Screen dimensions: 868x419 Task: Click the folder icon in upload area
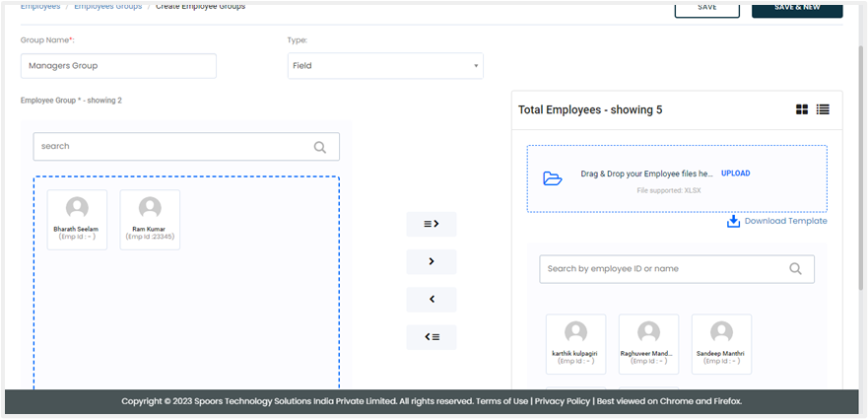pos(553,178)
